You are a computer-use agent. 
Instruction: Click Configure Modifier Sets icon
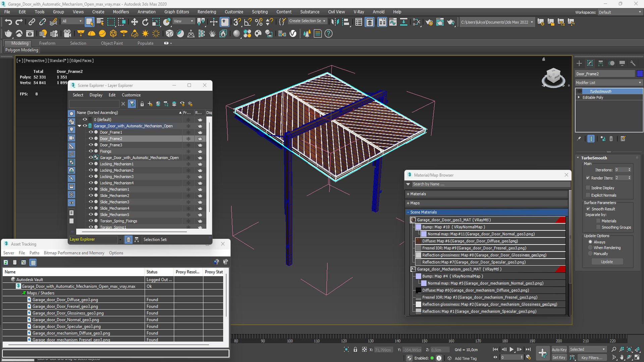pos(623,139)
